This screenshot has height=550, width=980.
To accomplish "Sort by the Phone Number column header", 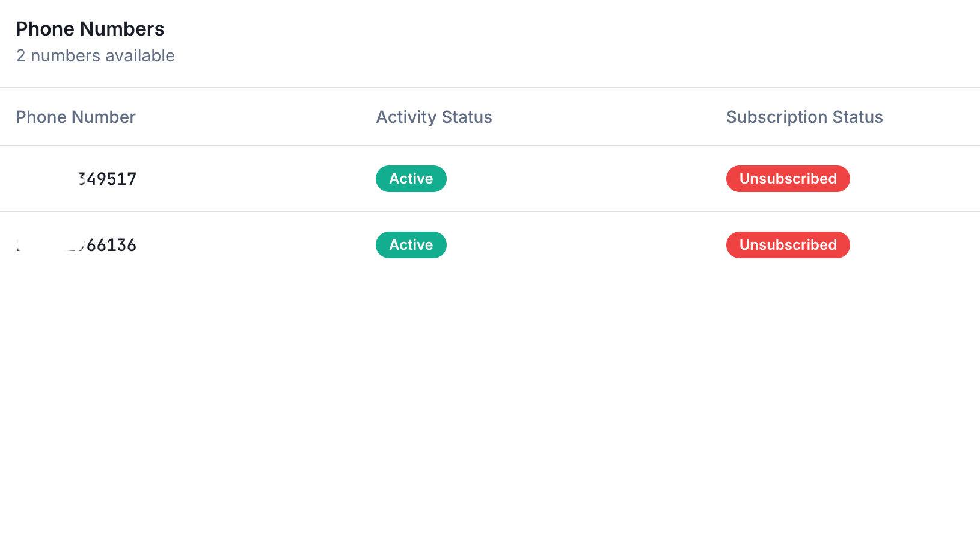I will [76, 117].
